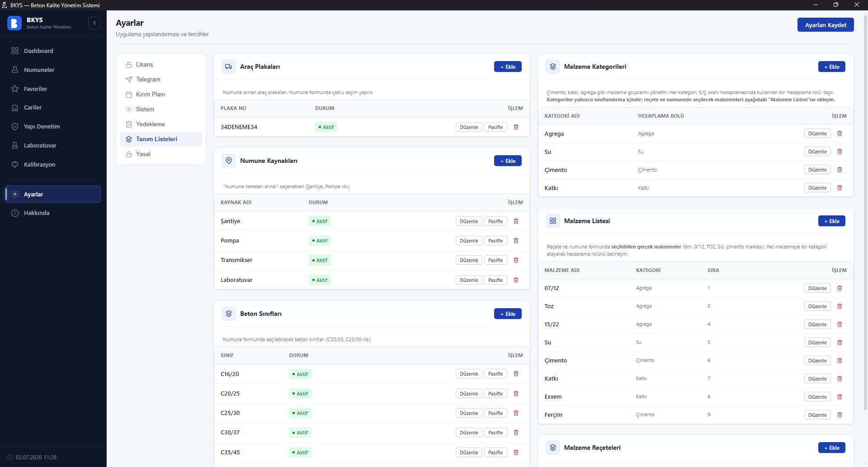The image size is (868, 467).
Task: Add a new plate with Ekle
Action: pos(508,67)
